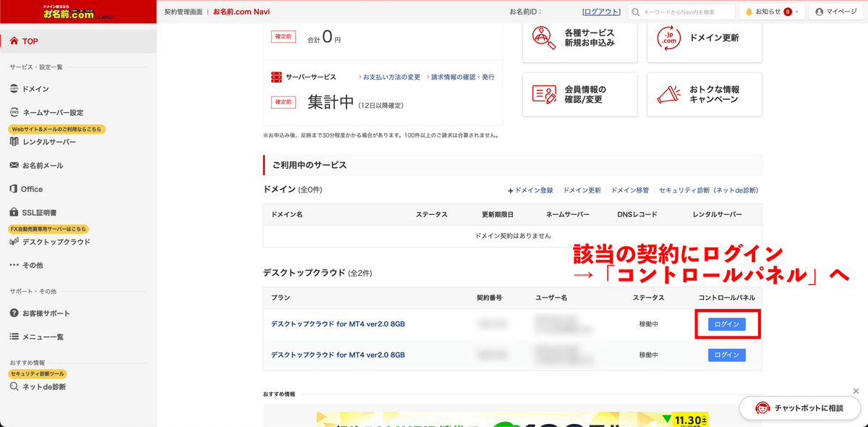Click the サーバーサービス server icon
This screenshot has height=427, width=868.
click(276, 77)
